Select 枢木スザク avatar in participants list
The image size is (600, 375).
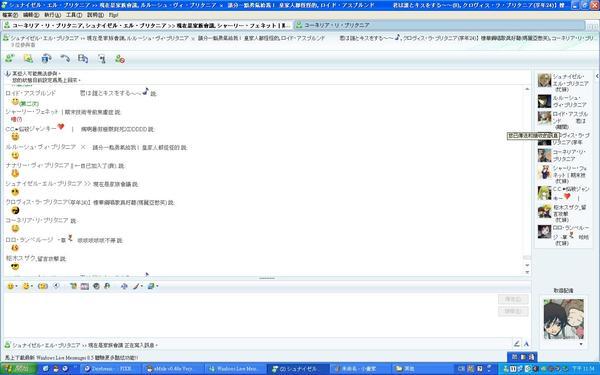(x=544, y=211)
